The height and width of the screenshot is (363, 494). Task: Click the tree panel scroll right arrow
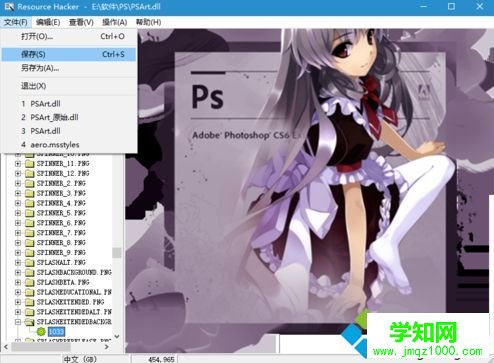click(107, 347)
